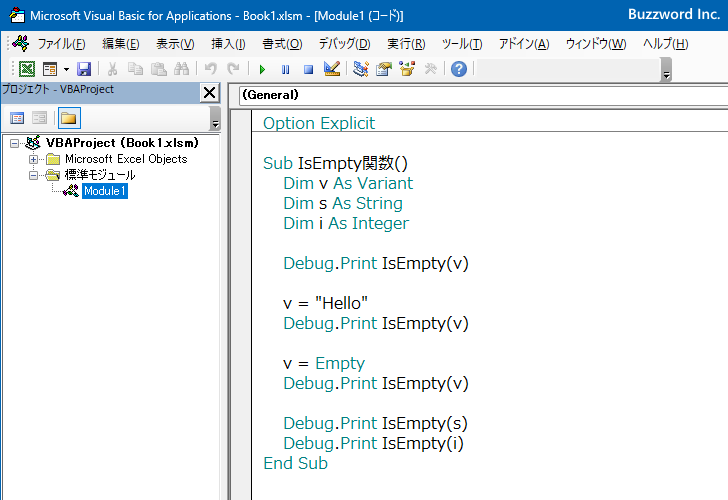Open the 挿入(I) menu
This screenshot has width=728, height=500.
pyautogui.click(x=228, y=44)
